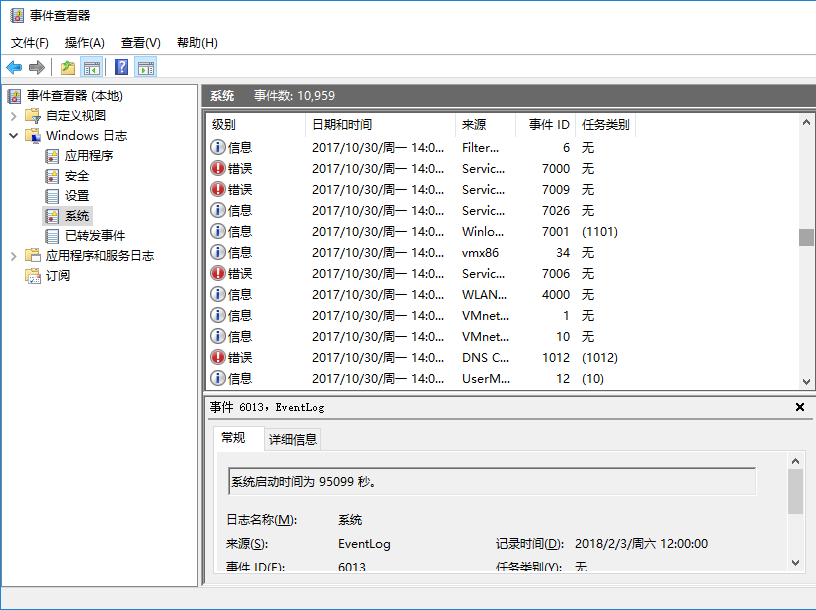Open the 操作(A) menu
The image size is (816, 610).
[x=84, y=43]
